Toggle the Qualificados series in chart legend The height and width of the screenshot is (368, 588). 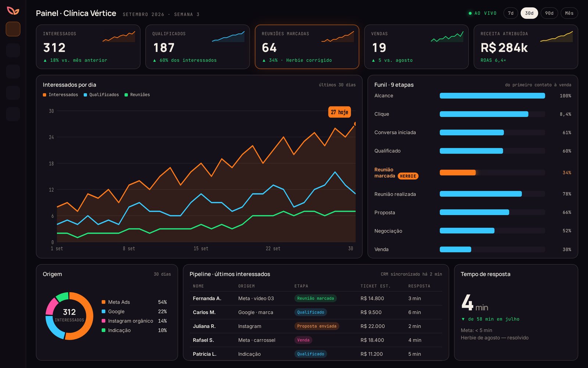(x=101, y=95)
